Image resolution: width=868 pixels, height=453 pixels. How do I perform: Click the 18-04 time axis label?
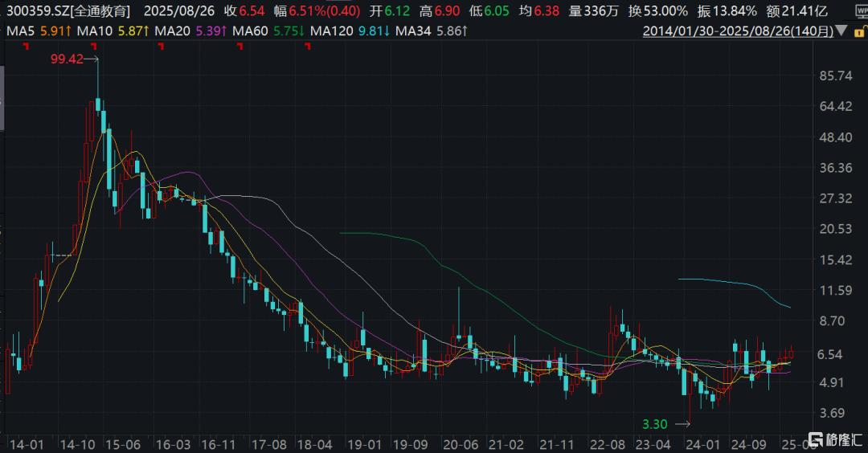click(314, 445)
